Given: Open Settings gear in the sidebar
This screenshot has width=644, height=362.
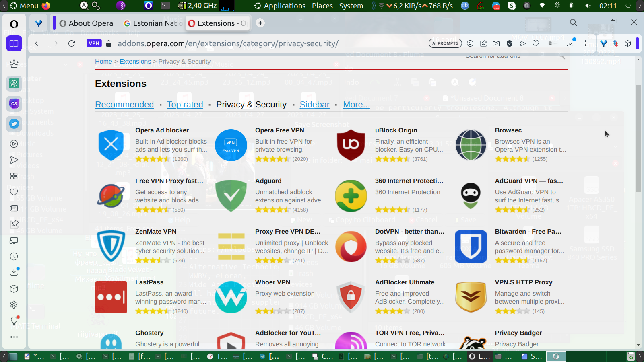Looking at the screenshot, I should [14, 305].
